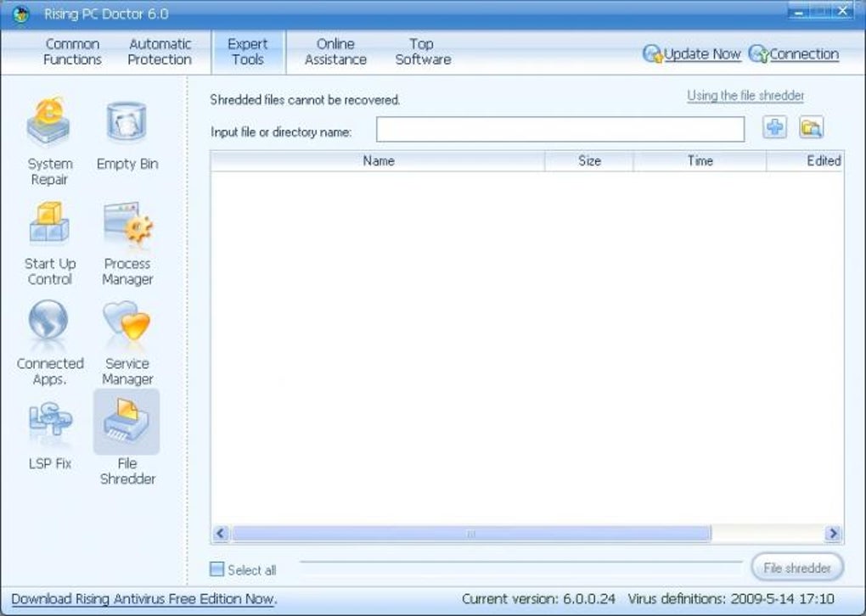The height and width of the screenshot is (616, 866).
Task: Switch to the Automatic Protection tab
Action: (x=159, y=52)
